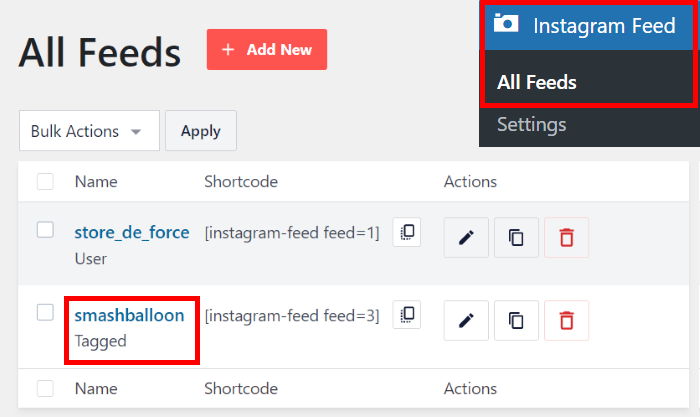Image resolution: width=700 pixels, height=417 pixels.
Task: Delete the smashballoon feed
Action: point(567,320)
